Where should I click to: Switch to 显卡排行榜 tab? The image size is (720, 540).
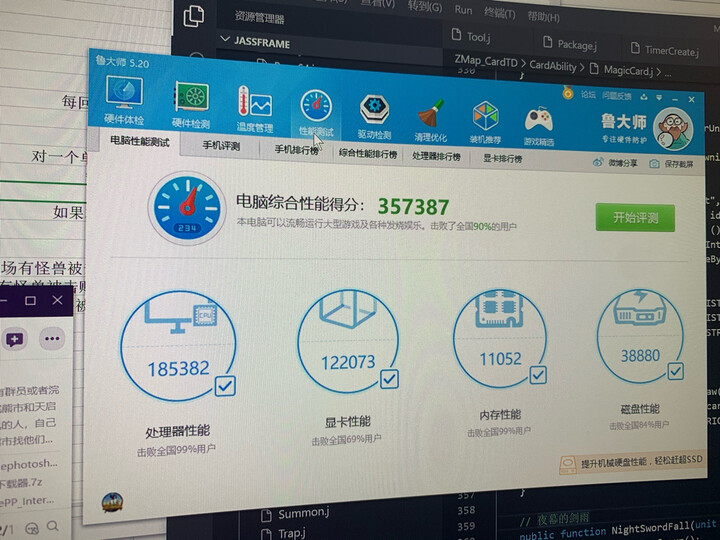502,159
